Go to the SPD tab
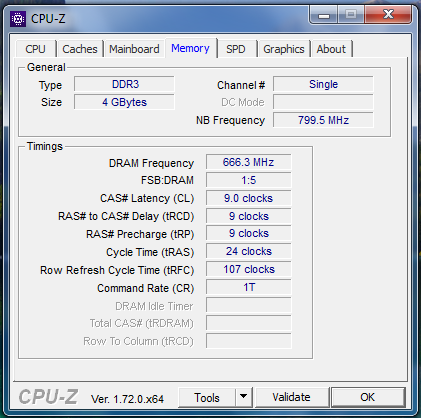 [x=236, y=49]
